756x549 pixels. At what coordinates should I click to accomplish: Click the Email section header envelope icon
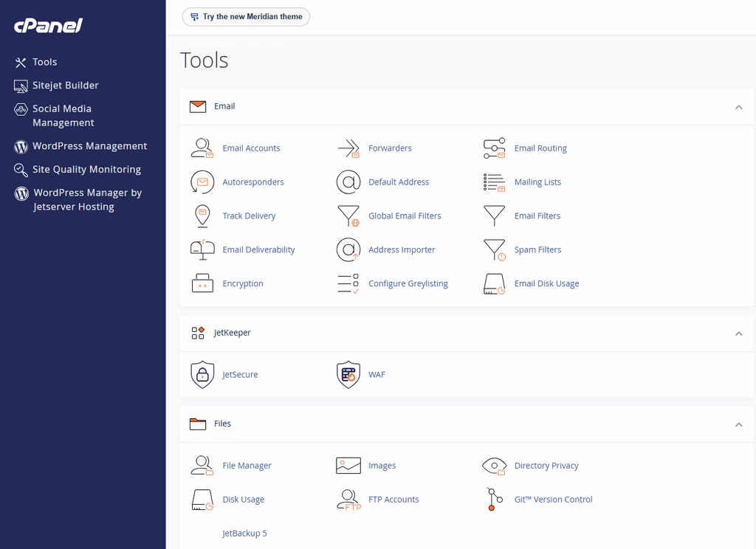tap(198, 106)
